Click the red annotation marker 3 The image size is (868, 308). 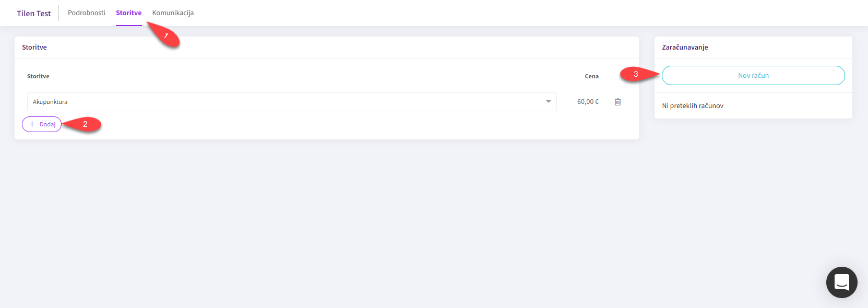pos(635,74)
